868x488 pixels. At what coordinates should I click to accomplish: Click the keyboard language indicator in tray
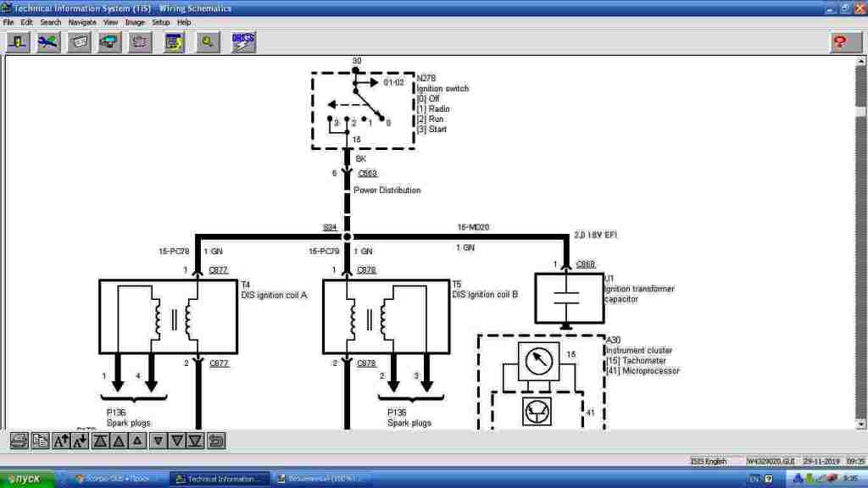[754, 479]
